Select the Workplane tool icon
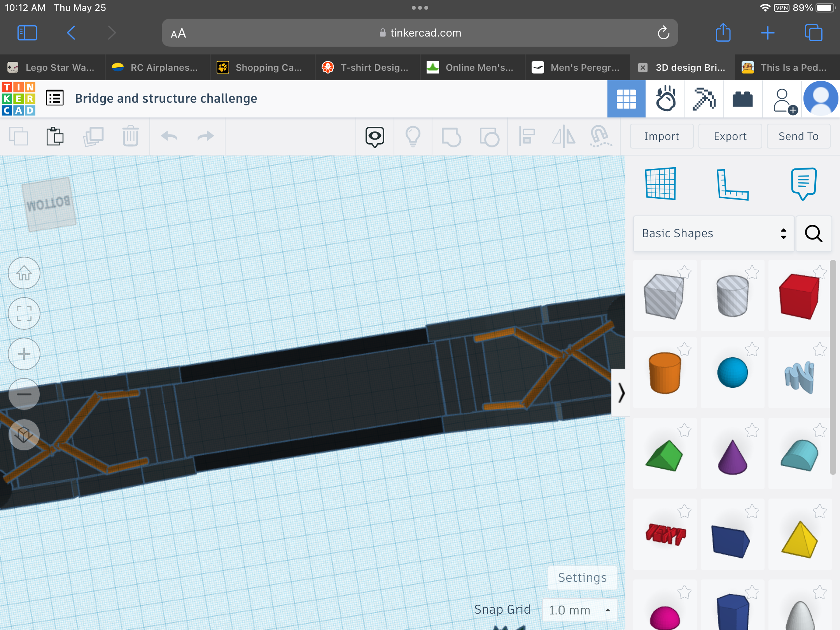Viewport: 840px width, 630px height. pyautogui.click(x=660, y=183)
